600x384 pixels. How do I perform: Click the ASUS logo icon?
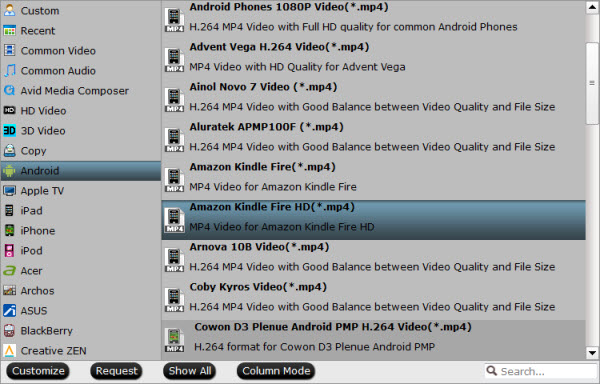tap(9, 310)
